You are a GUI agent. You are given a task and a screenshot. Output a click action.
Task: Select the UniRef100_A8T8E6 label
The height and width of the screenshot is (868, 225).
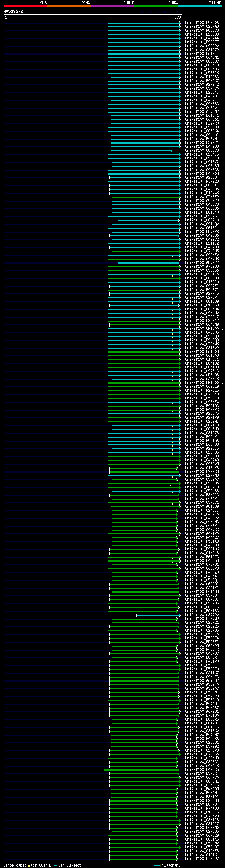coord(202,727)
